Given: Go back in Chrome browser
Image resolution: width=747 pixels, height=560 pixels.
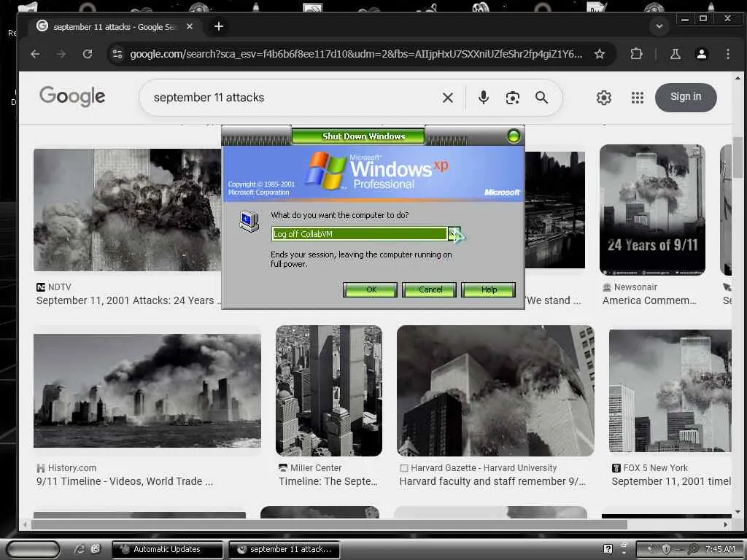Looking at the screenshot, I should tap(35, 54).
